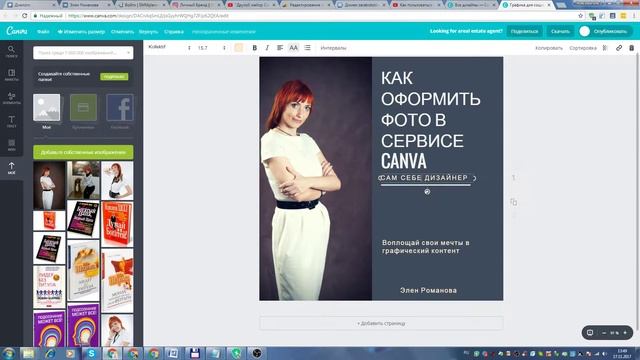This screenshot has height=360, width=640.
Task: Click the small green upgrade button
Action: 114,76
